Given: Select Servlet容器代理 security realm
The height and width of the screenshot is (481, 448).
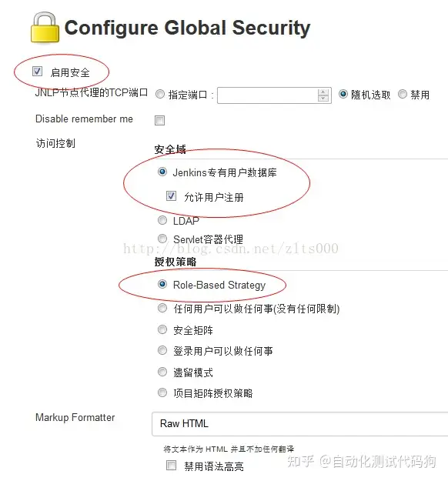Looking at the screenshot, I should click(162, 239).
